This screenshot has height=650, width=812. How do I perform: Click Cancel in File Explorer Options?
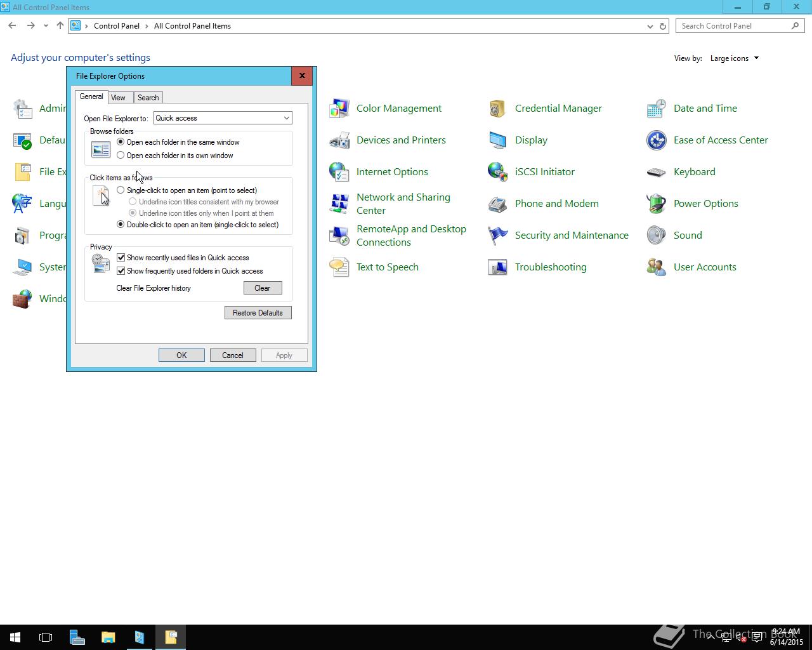click(233, 355)
